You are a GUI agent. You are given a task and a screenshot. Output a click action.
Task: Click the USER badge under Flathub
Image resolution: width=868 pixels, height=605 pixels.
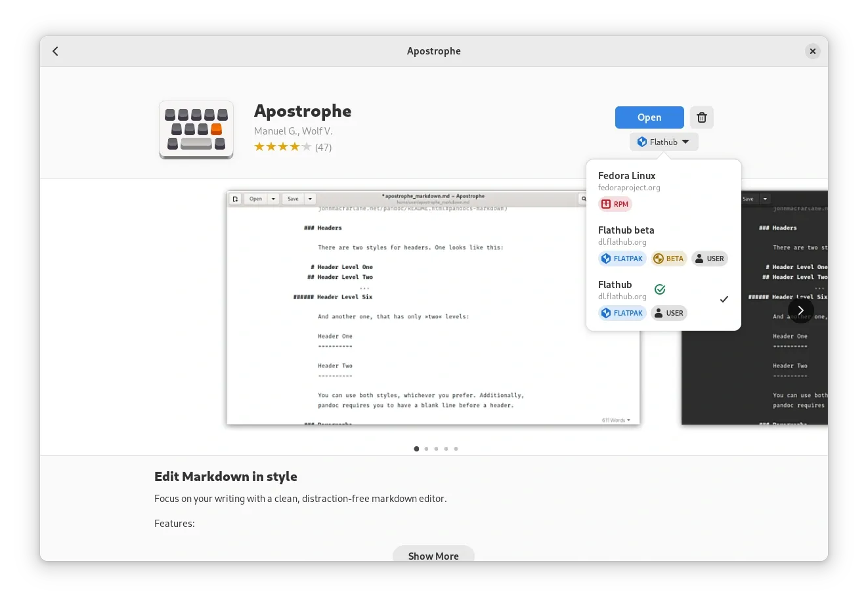(x=668, y=313)
